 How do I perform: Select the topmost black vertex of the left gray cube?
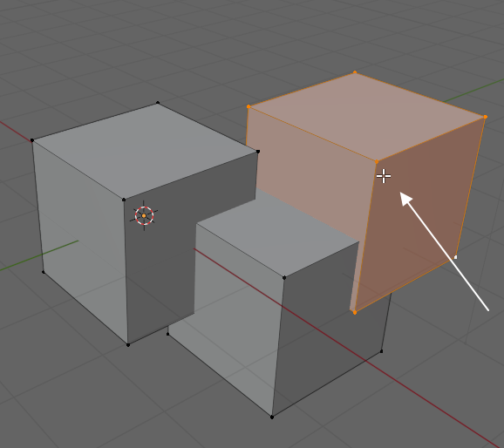coord(158,103)
